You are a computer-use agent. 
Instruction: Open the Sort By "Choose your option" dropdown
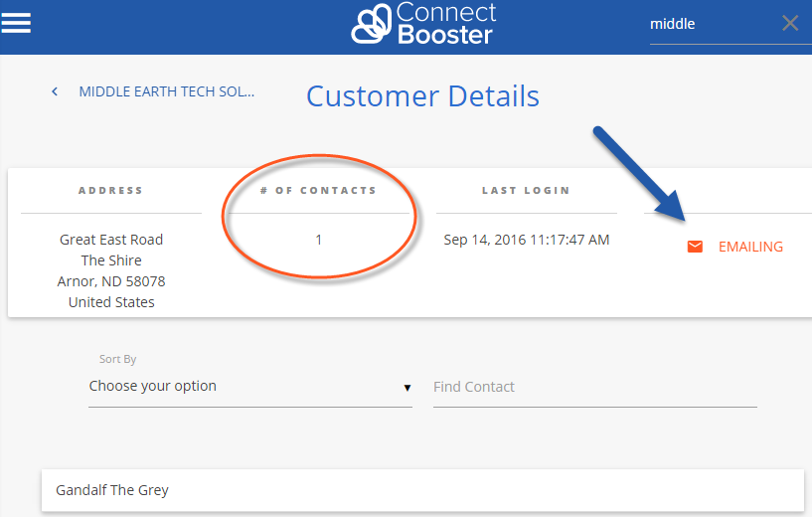pyautogui.click(x=250, y=387)
